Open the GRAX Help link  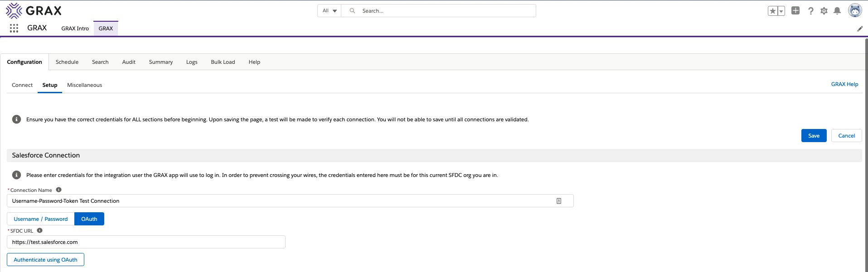(844, 84)
